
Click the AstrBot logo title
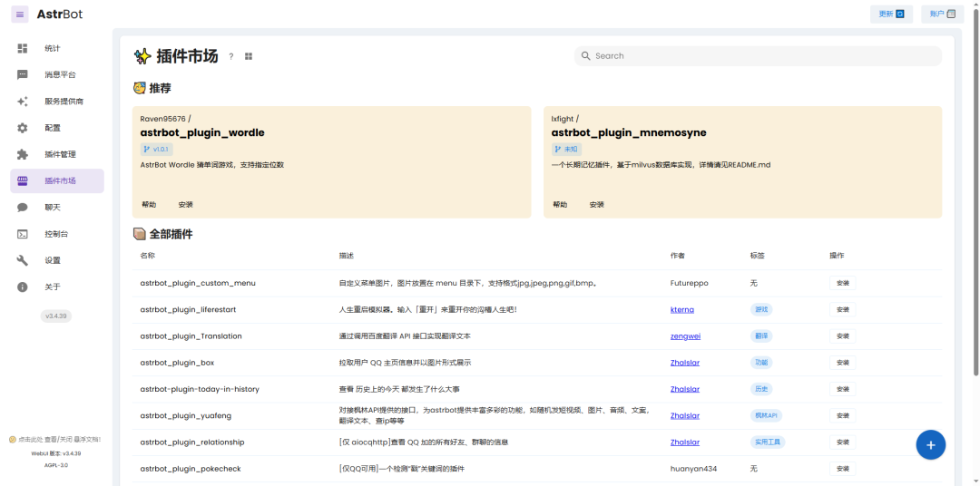tap(59, 15)
